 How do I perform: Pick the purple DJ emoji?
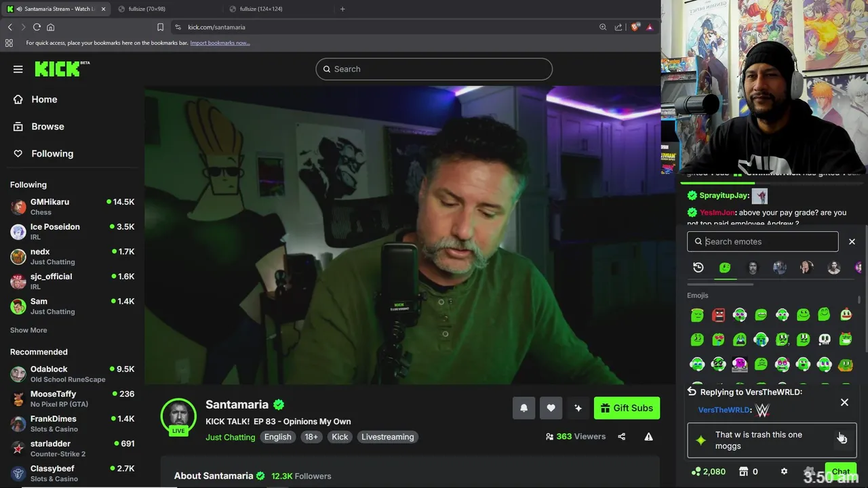739,365
